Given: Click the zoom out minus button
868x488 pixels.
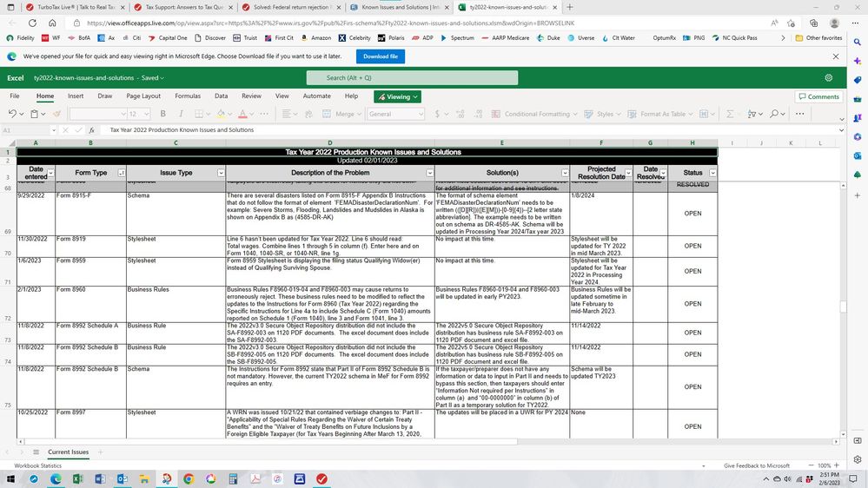Looking at the screenshot, I should 811,465.
